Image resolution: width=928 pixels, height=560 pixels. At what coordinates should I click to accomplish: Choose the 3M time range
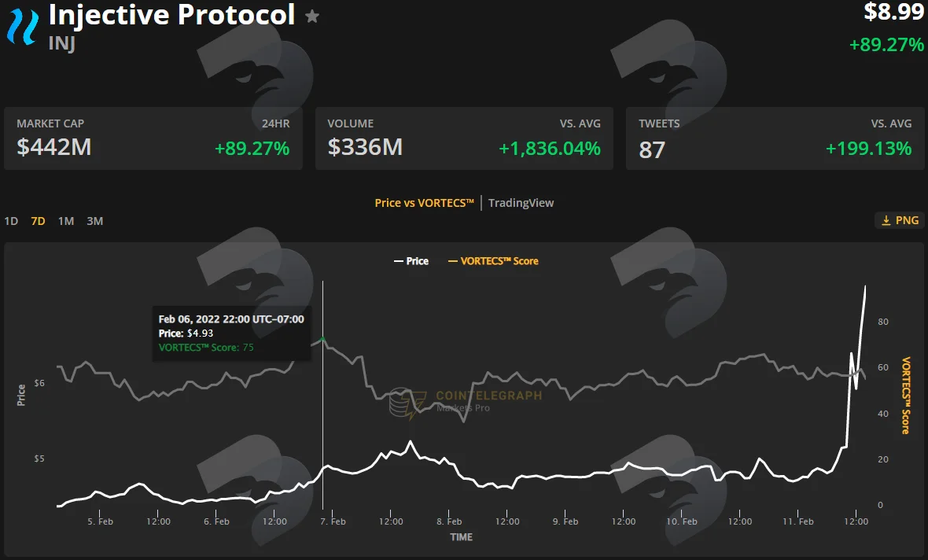[x=94, y=221]
